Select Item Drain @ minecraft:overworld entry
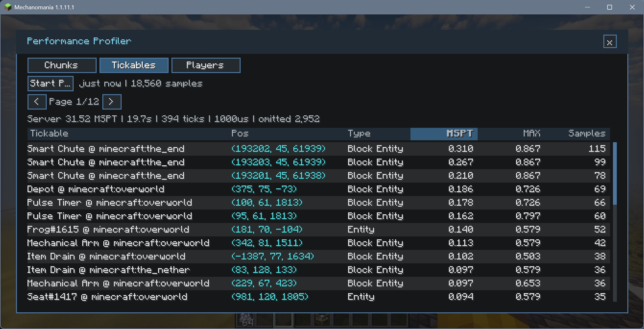The width and height of the screenshot is (644, 329). [106, 257]
